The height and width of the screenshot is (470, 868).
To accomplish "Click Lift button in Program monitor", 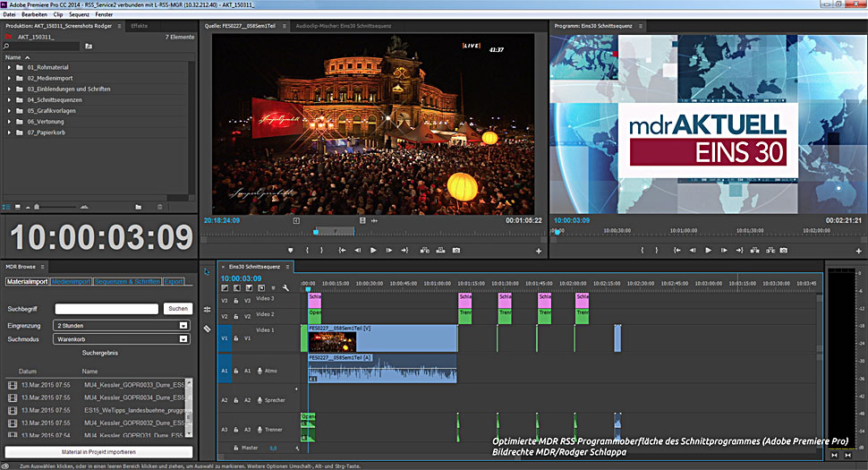I will [x=755, y=251].
